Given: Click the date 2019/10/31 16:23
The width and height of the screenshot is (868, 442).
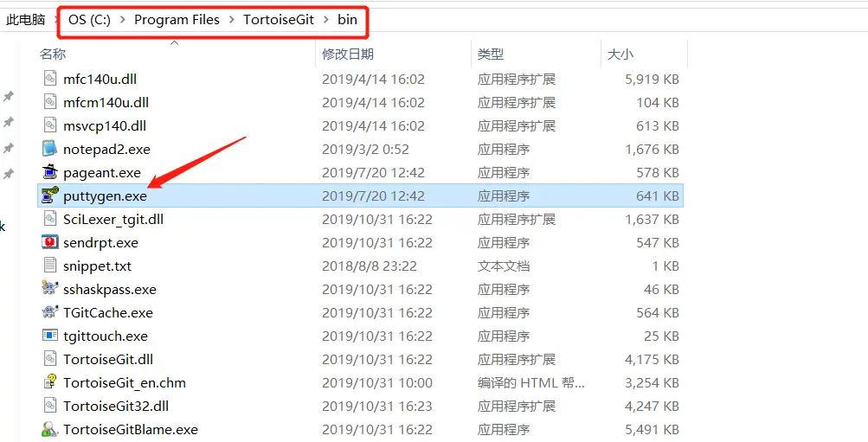Looking at the screenshot, I should click(x=377, y=406).
